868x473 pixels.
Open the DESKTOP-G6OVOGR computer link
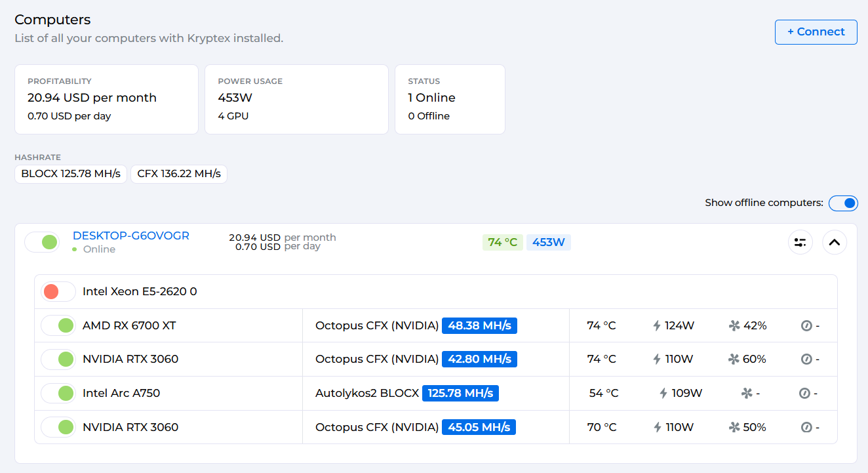pyautogui.click(x=131, y=236)
